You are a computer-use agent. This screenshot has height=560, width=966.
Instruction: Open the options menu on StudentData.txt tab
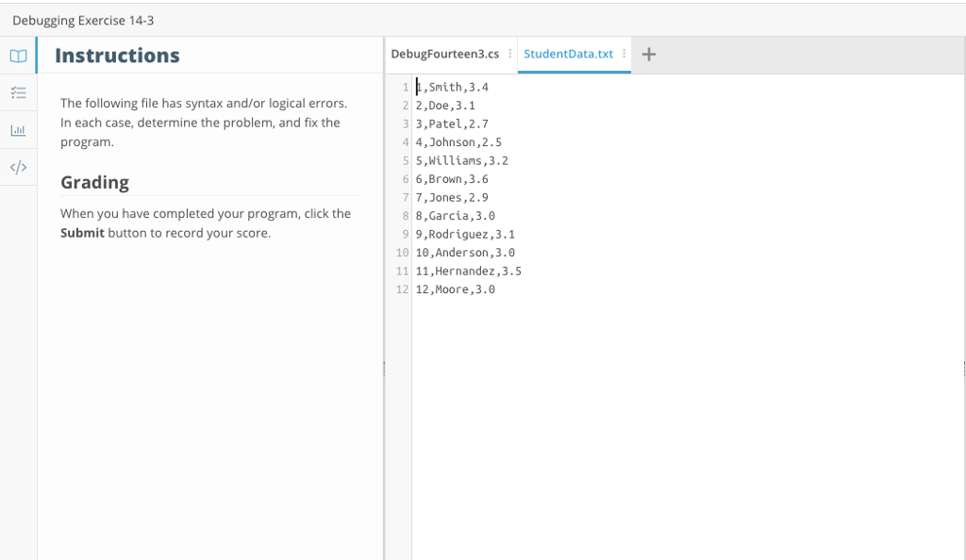[622, 54]
